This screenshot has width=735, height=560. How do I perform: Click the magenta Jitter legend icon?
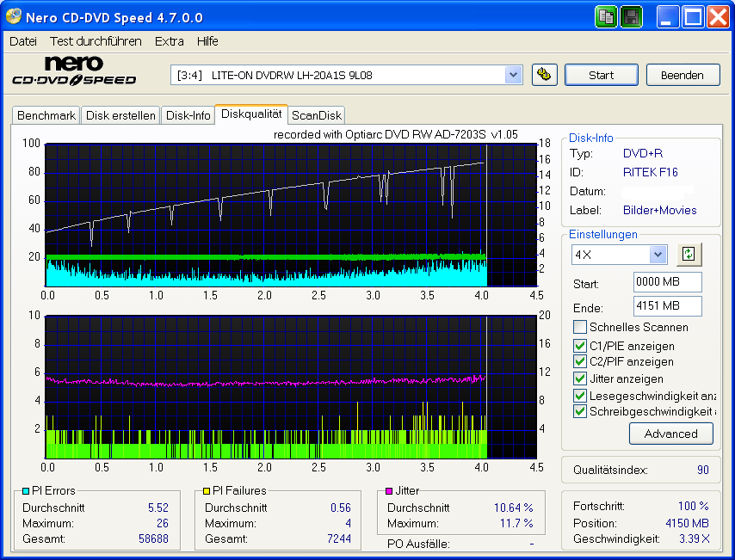pyautogui.click(x=387, y=490)
